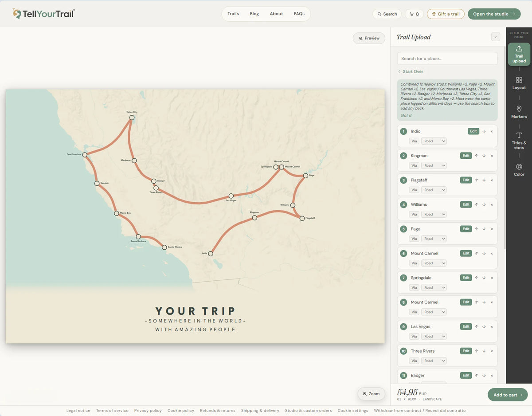Click the Preview button
The image size is (532, 416).
[x=369, y=38]
